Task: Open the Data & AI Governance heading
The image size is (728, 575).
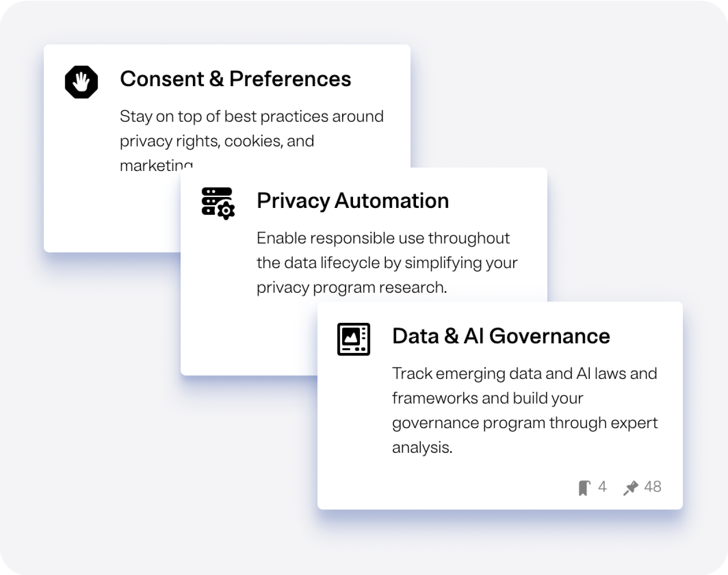Action: [501, 336]
